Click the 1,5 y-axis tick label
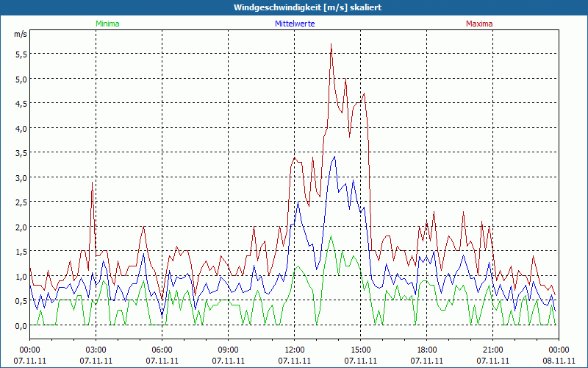Viewport: 588px width, 368px height. pos(21,251)
